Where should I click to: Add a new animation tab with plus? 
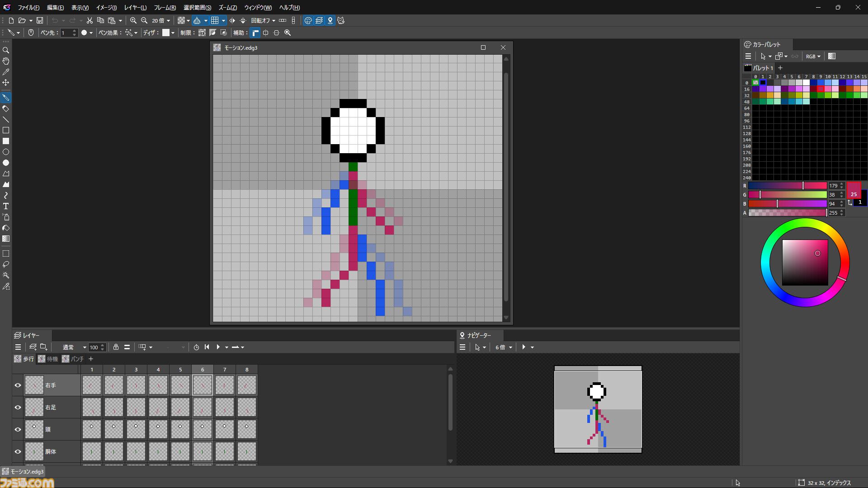point(91,359)
